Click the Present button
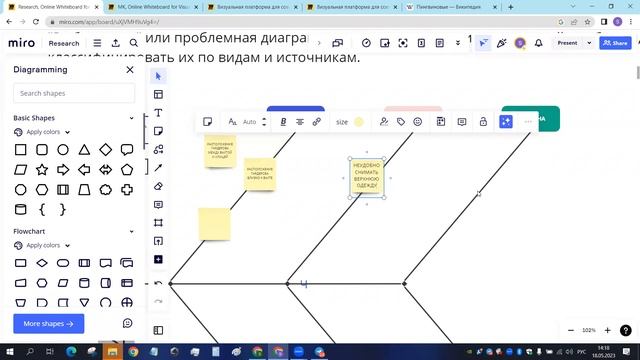Screen dimensions: 640x360 tap(567, 43)
